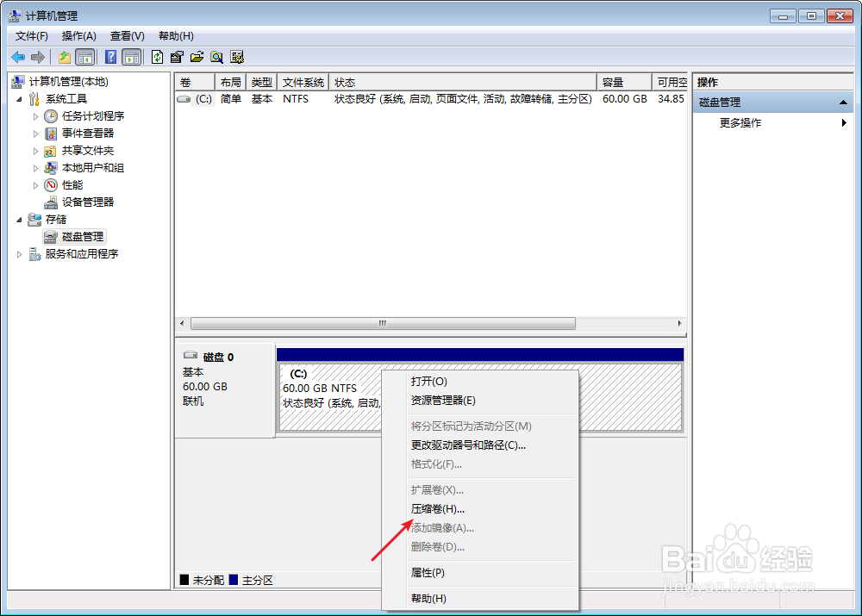The width and height of the screenshot is (862, 616).
Task: Click the Up One Level folder icon
Action: [x=65, y=57]
